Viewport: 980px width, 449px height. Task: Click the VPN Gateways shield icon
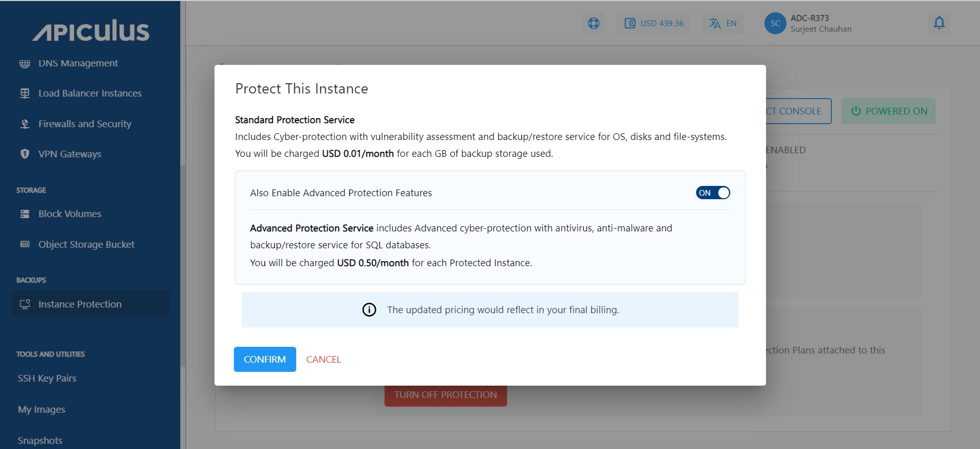tap(25, 154)
